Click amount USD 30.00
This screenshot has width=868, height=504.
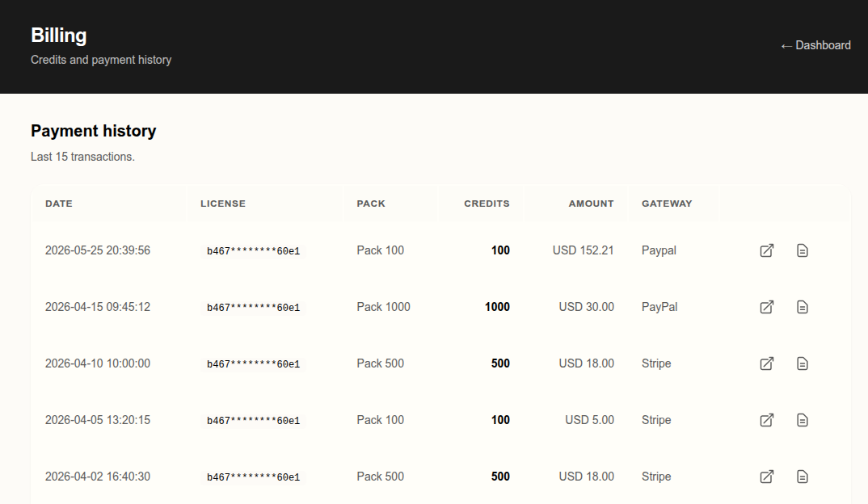pyautogui.click(x=586, y=307)
